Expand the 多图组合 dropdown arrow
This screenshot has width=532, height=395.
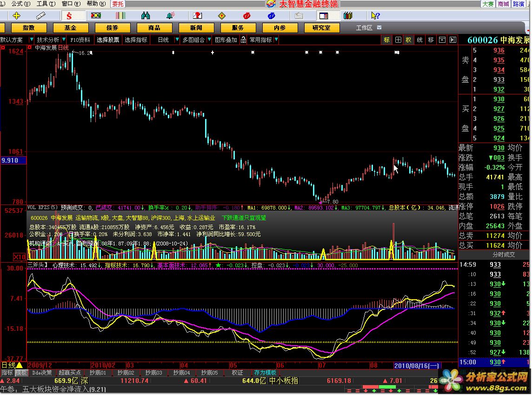pyautogui.click(x=209, y=39)
